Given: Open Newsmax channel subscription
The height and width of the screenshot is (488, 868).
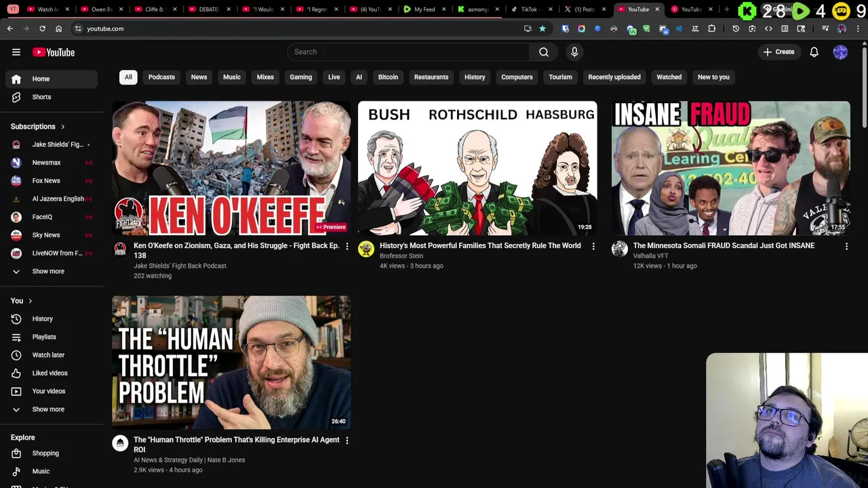Looking at the screenshot, I should tap(52, 163).
